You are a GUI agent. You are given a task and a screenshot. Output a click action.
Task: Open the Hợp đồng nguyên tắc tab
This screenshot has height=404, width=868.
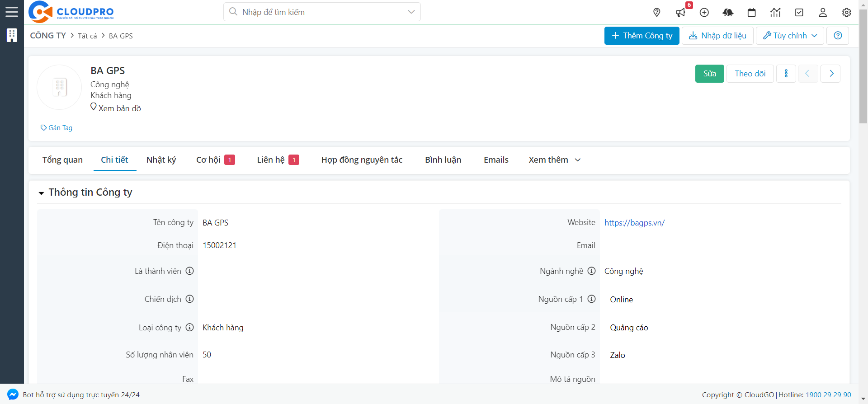pos(362,160)
